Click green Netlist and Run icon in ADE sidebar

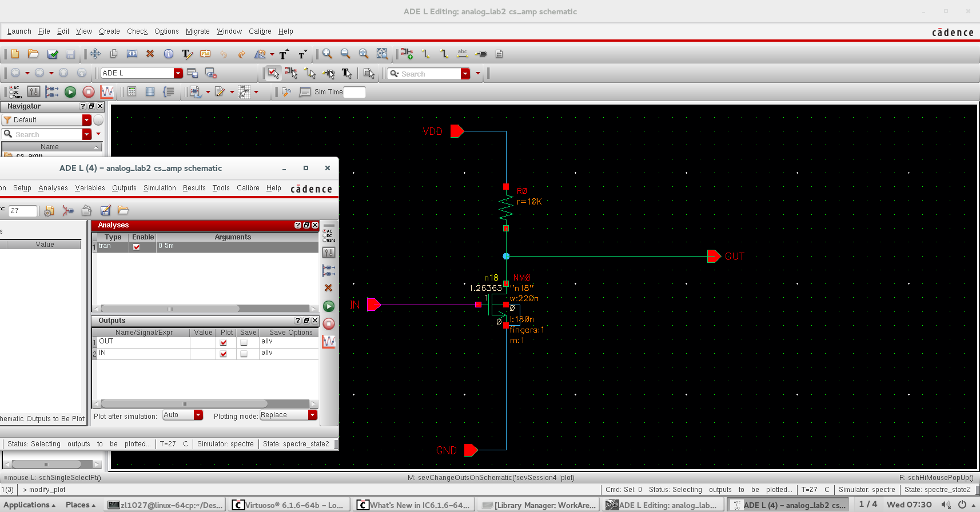[x=329, y=306]
